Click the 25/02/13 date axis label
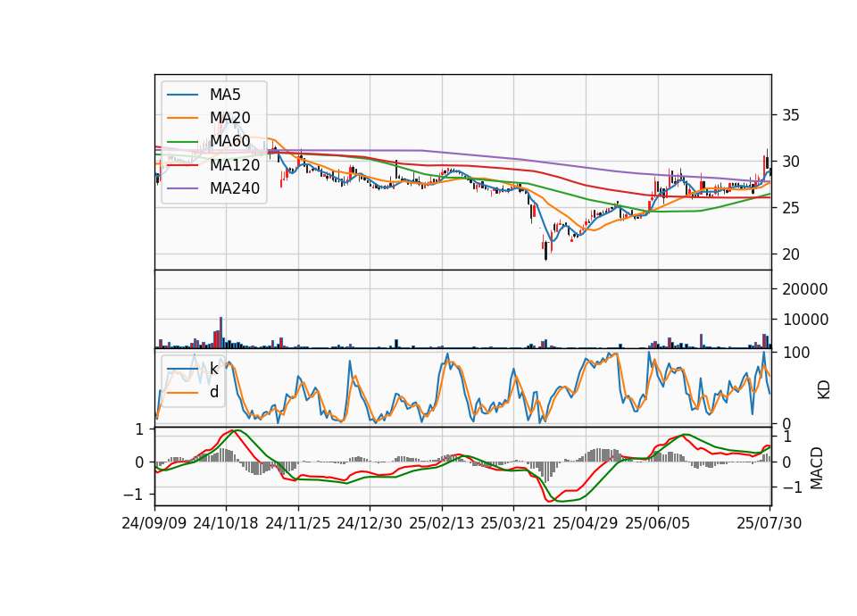857x616 pixels. [x=442, y=523]
